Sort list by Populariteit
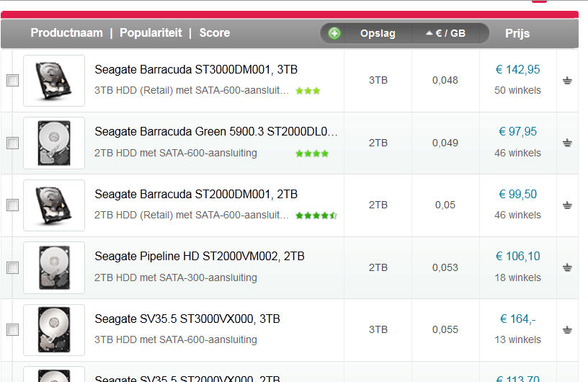The height and width of the screenshot is (382, 588). pos(151,33)
